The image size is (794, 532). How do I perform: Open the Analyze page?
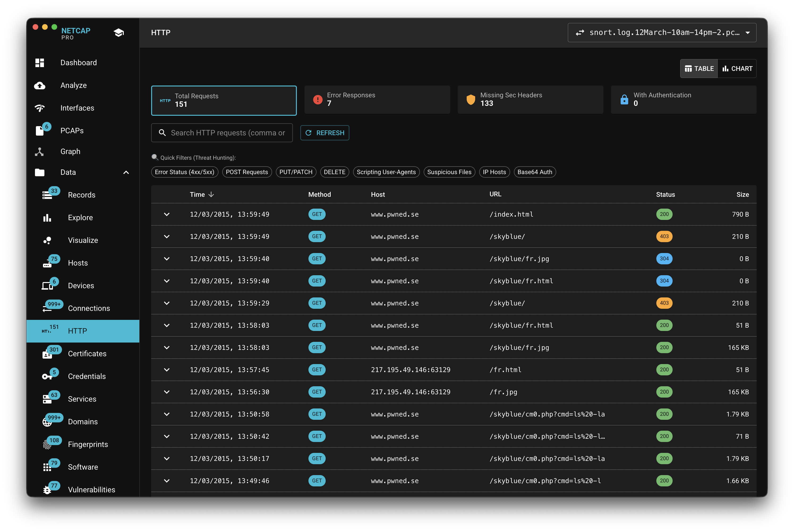coord(83,86)
